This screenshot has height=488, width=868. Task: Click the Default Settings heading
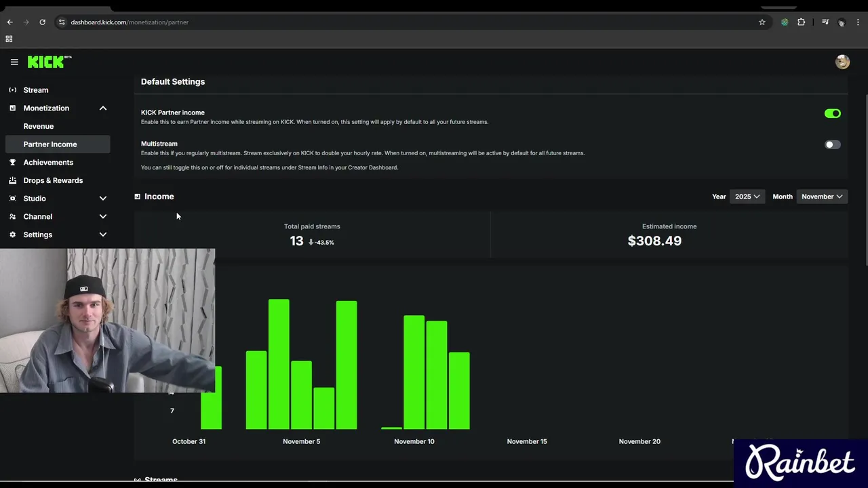pos(173,81)
